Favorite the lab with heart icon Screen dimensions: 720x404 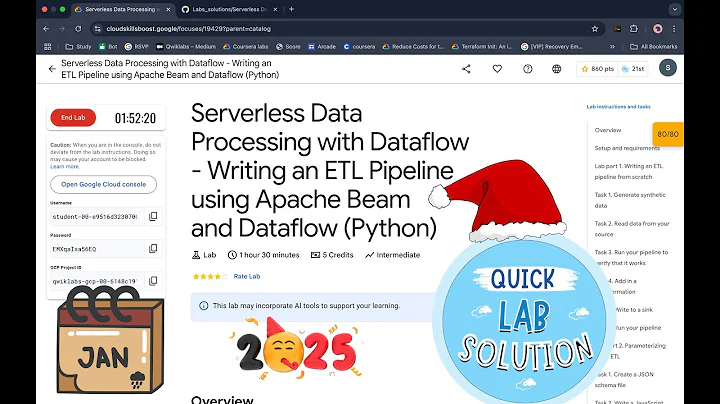click(497, 69)
